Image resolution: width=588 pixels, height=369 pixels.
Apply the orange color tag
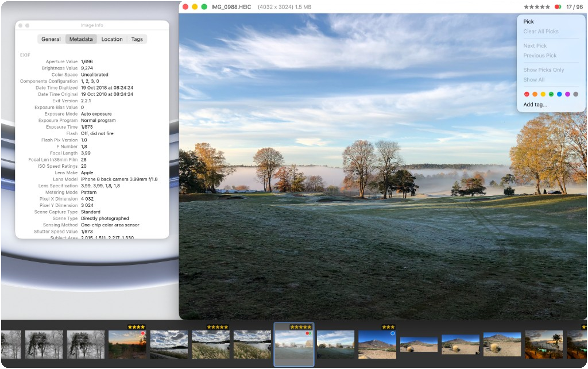point(535,94)
